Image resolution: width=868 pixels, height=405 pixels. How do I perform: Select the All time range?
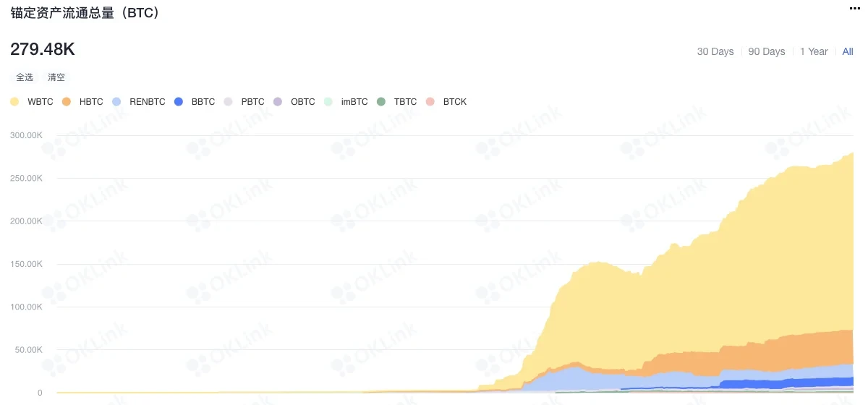[848, 51]
